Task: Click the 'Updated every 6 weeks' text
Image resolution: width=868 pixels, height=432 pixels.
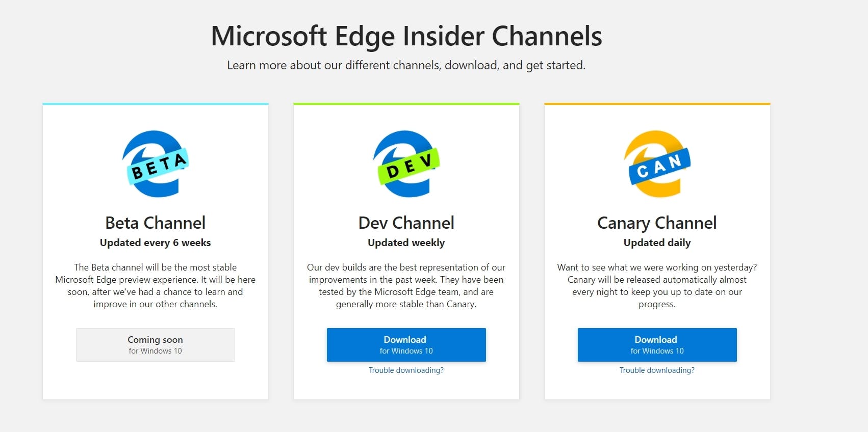Action: [156, 242]
